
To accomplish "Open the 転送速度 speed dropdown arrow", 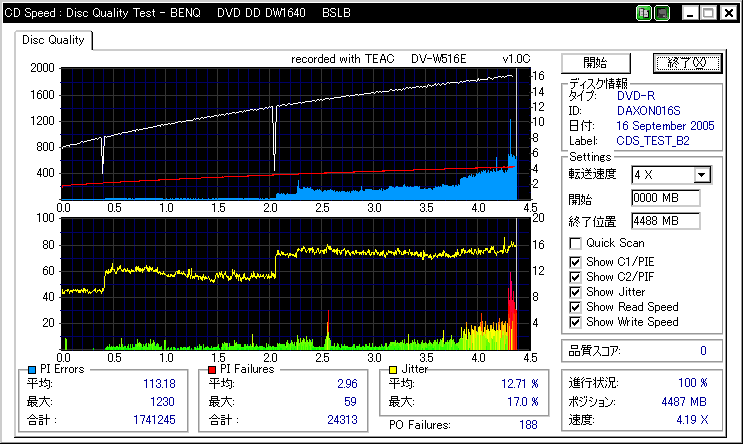I will [x=702, y=175].
